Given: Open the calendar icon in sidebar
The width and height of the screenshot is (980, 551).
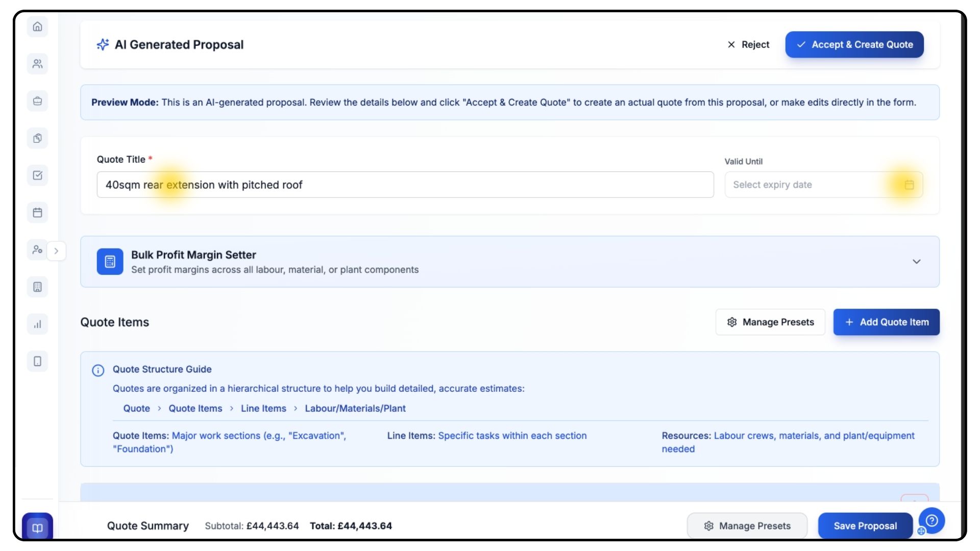Looking at the screenshot, I should point(37,213).
